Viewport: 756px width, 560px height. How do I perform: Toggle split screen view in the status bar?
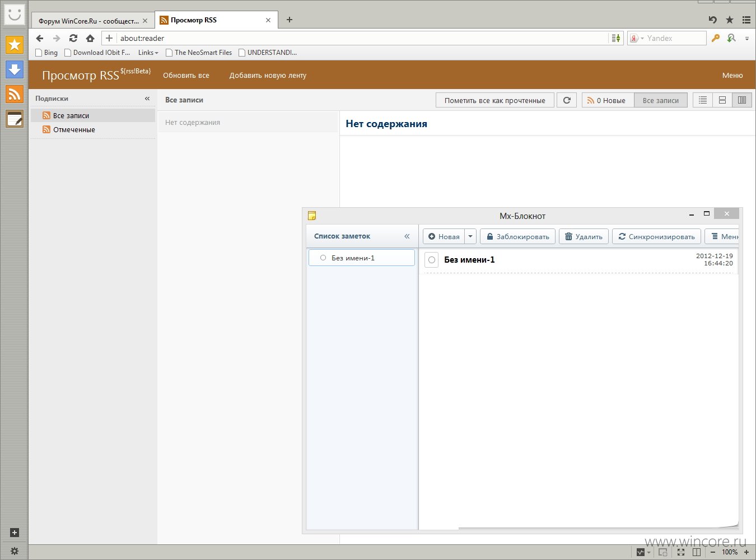tap(697, 552)
